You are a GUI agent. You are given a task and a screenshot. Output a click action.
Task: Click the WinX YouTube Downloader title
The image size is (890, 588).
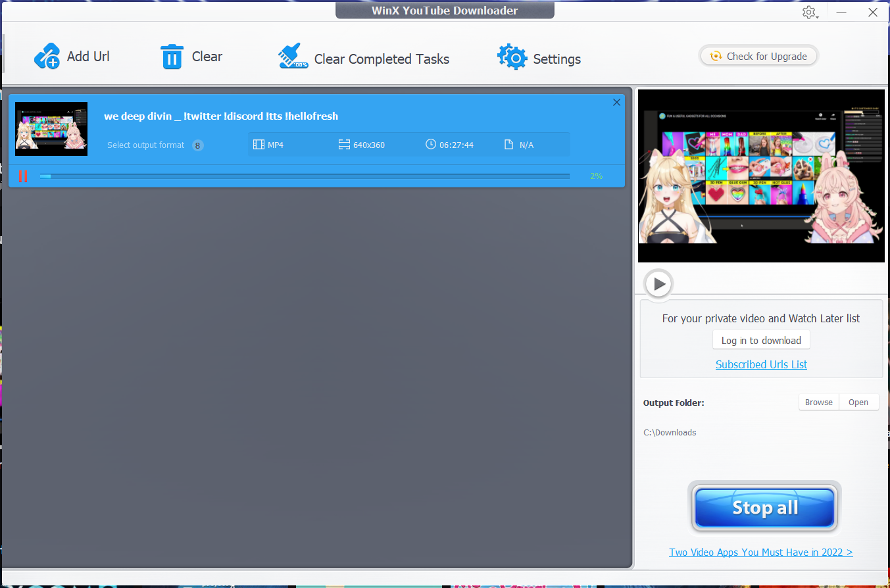pos(445,11)
